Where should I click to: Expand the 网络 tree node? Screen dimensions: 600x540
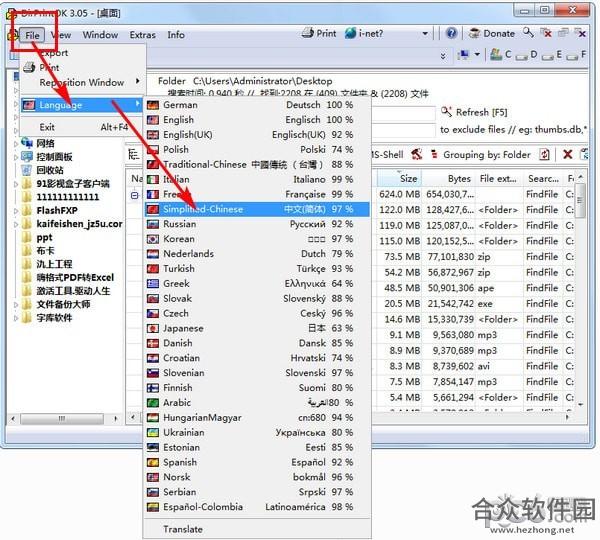point(16,144)
